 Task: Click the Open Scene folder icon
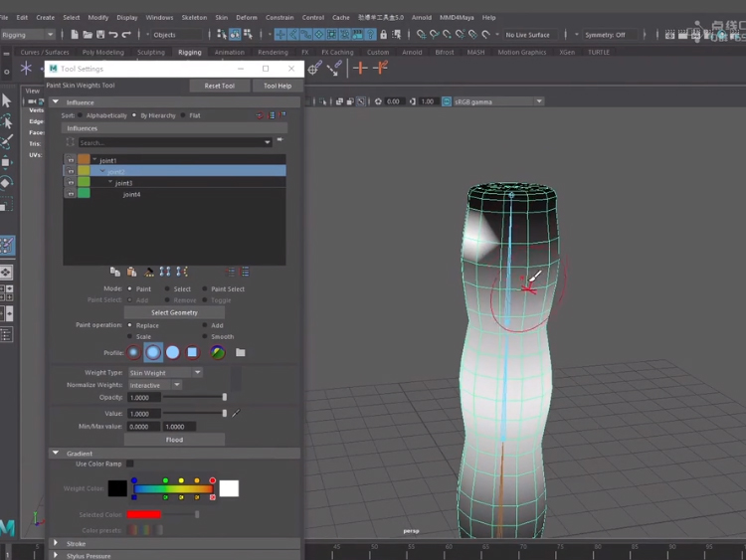point(88,34)
